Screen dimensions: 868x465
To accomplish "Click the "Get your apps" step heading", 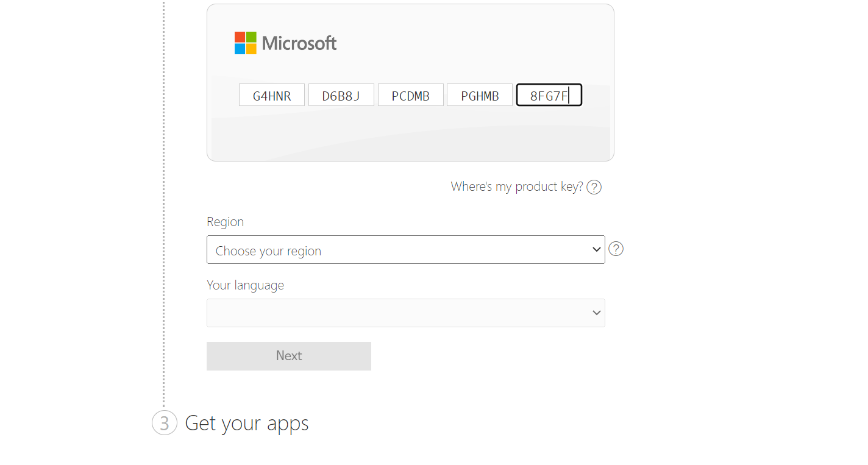I will click(247, 423).
